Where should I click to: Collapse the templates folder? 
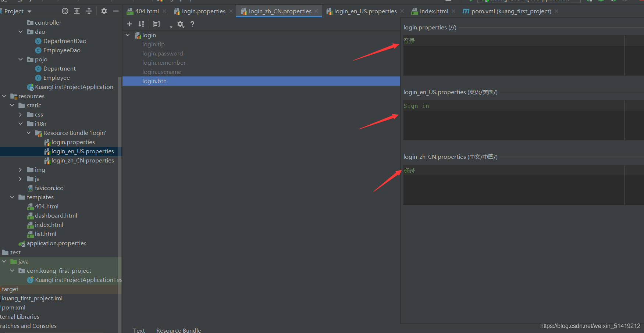tap(12, 197)
